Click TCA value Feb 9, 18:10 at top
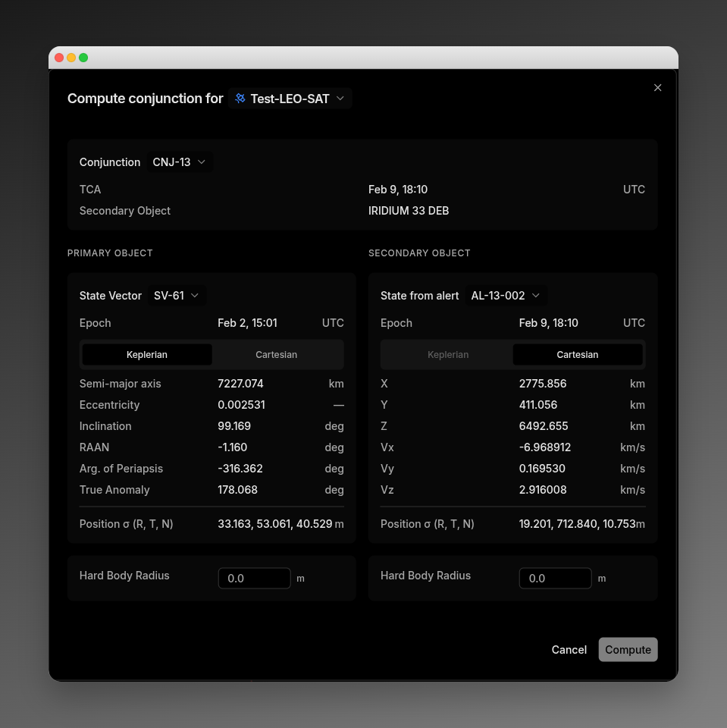The height and width of the screenshot is (728, 727). pyautogui.click(x=398, y=190)
